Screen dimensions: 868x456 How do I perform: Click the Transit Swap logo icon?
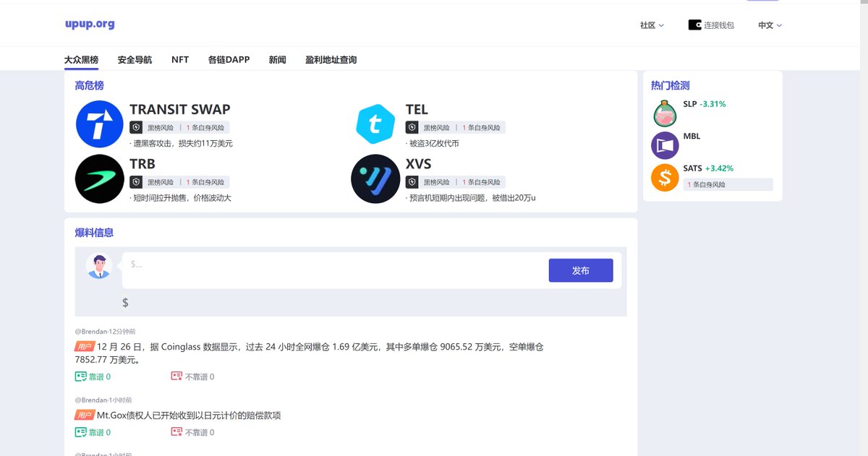point(100,124)
